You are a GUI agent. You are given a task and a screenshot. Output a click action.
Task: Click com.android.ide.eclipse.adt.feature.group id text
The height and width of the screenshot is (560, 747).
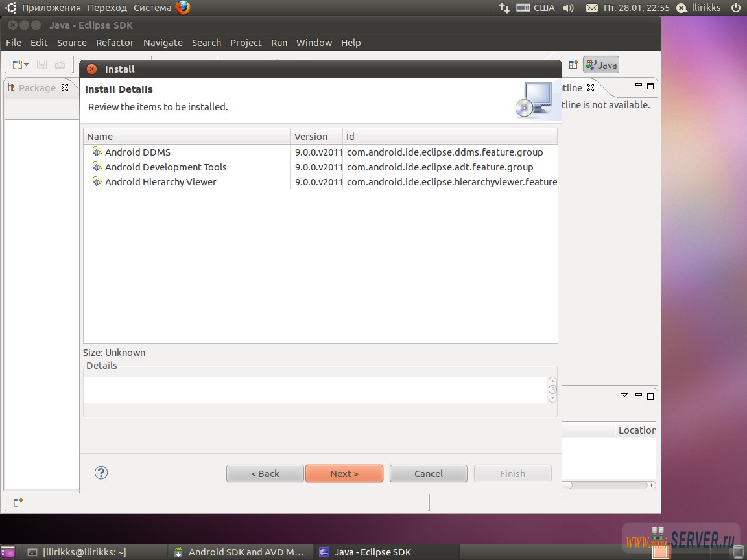440,167
